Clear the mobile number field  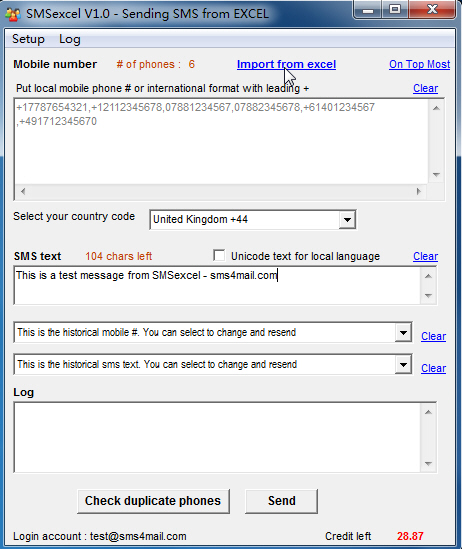click(425, 88)
